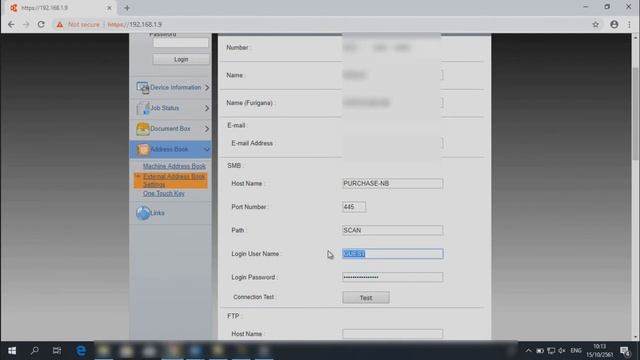The height and width of the screenshot is (360, 640).
Task: Expand Document Box menu chevron
Action: (x=207, y=129)
